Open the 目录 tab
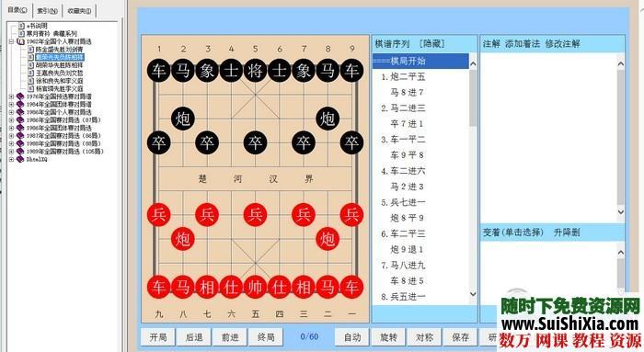 17,10
